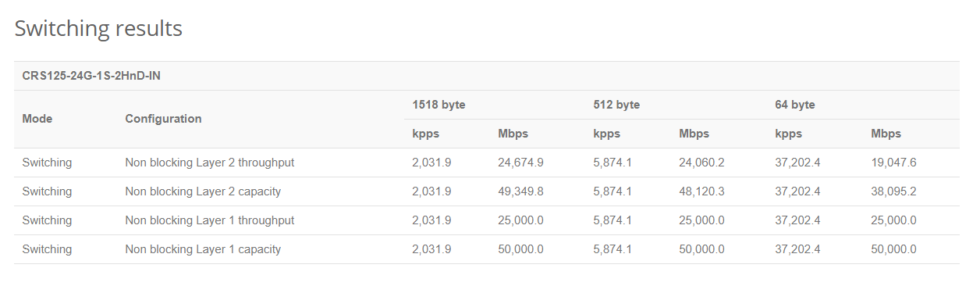The height and width of the screenshot is (286, 980).
Task: Click the 48,120.3 Mbps cell
Action: (x=702, y=191)
